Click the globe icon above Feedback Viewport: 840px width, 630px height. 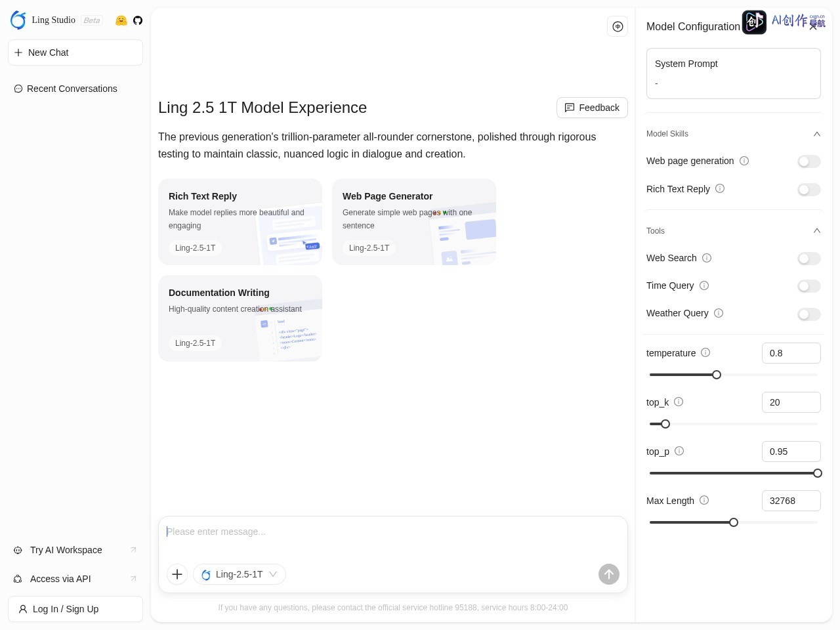[618, 26]
